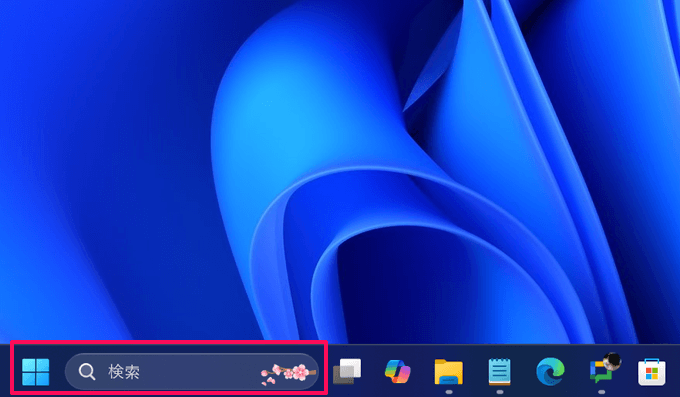This screenshot has width=680, height=397.
Task: Open the Microsoft Store
Action: 651,372
